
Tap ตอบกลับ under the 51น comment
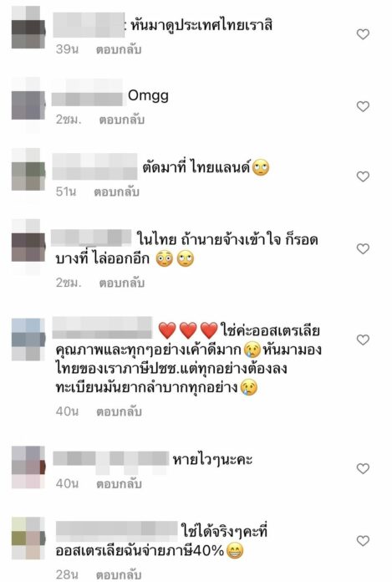[116, 191]
